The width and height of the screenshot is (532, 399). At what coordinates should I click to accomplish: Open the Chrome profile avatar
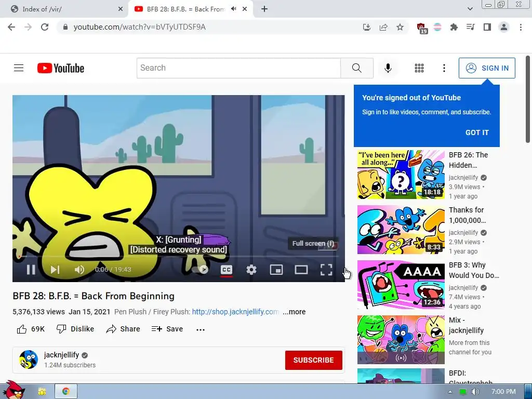[x=504, y=27]
